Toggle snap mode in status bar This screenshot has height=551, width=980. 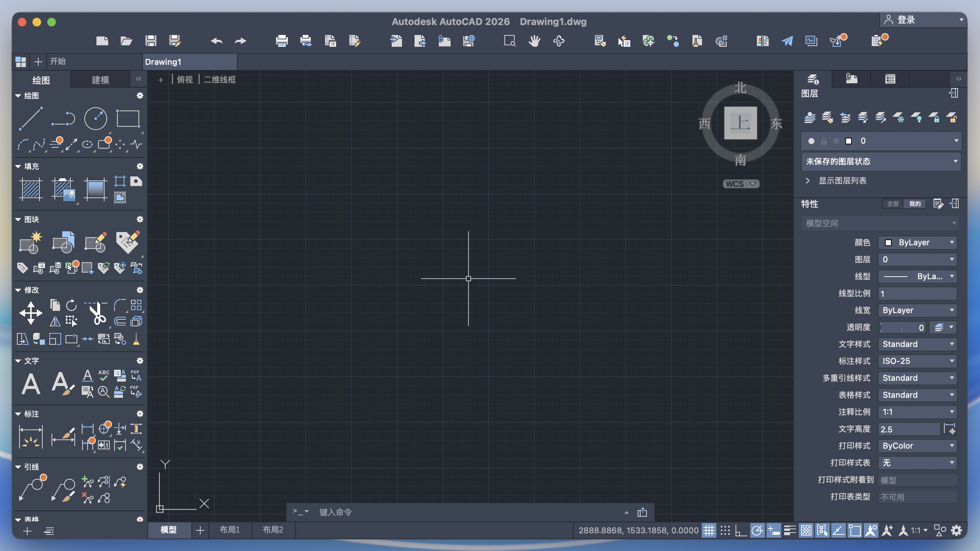pos(725,530)
